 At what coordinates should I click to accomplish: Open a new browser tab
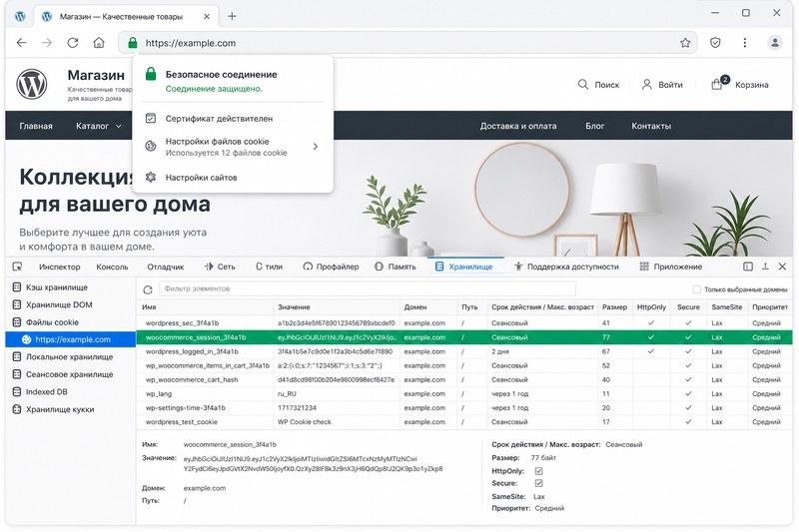tap(232, 16)
